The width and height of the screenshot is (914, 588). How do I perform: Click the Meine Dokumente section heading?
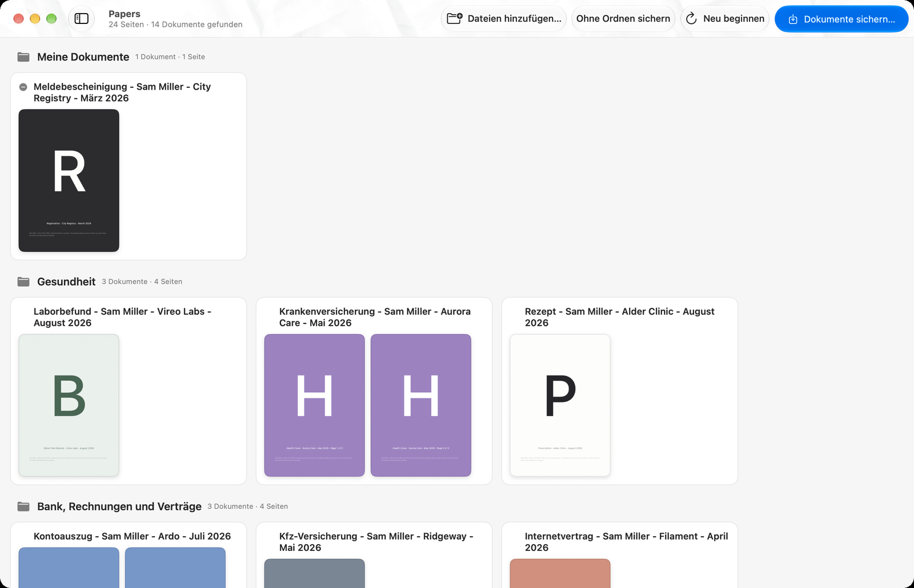pyautogui.click(x=83, y=57)
